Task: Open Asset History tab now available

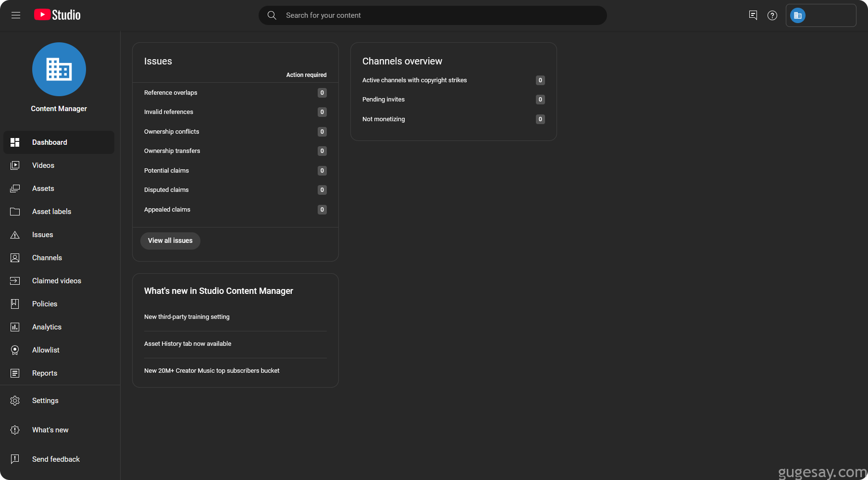Action: (188, 344)
